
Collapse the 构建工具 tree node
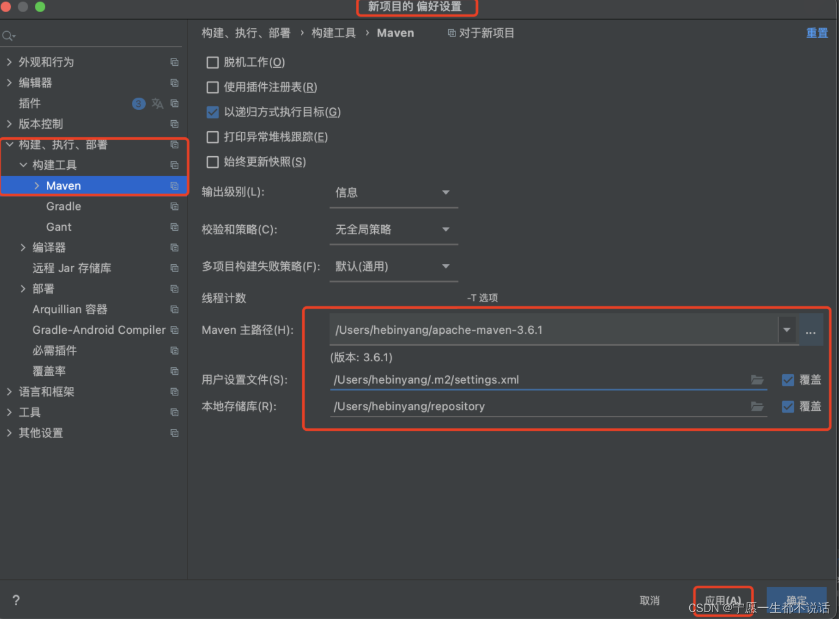(x=23, y=165)
